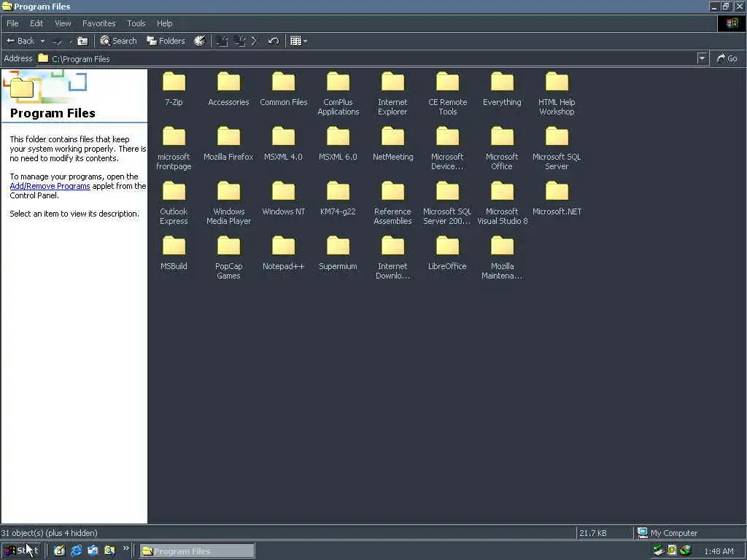The height and width of the screenshot is (560, 747).
Task: Click the Go button
Action: [x=727, y=58]
